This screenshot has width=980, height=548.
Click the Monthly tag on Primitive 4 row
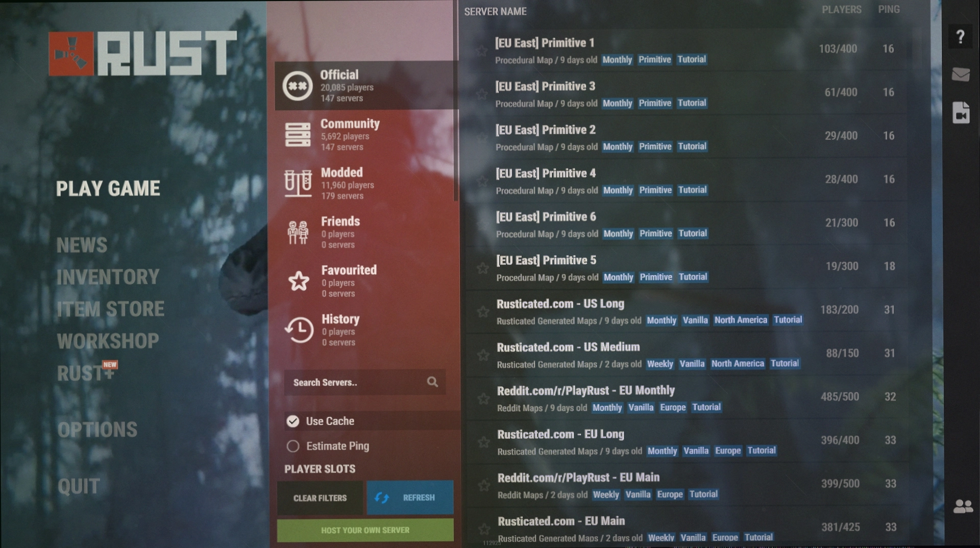[x=618, y=190]
